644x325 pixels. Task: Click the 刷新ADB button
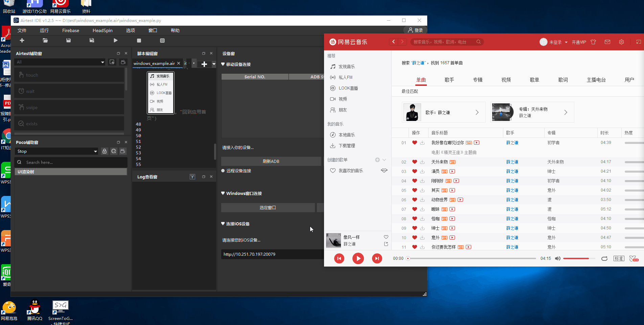point(271,161)
